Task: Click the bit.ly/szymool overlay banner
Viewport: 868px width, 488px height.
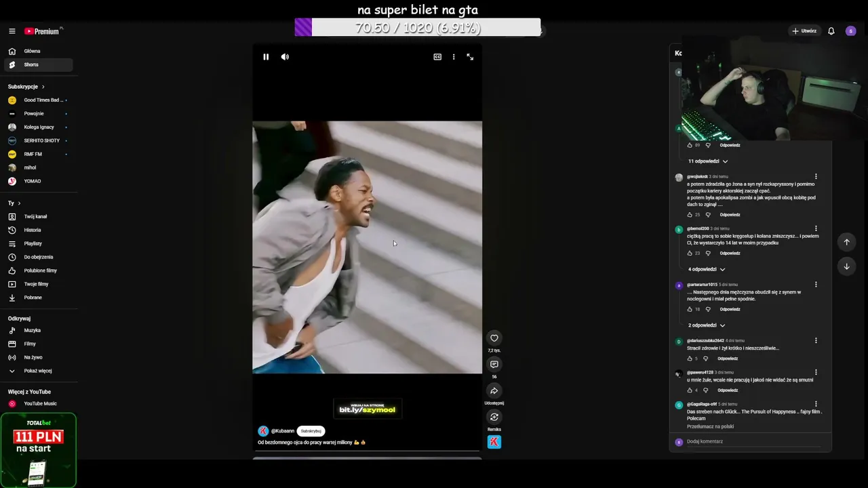Action: coord(367,409)
